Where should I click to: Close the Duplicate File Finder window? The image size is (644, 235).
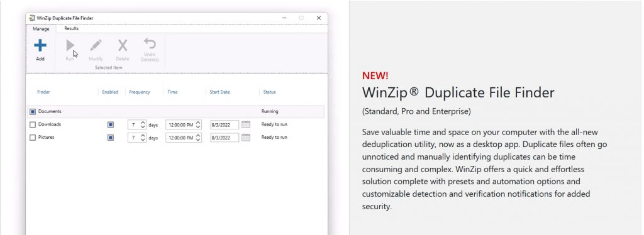(x=319, y=18)
